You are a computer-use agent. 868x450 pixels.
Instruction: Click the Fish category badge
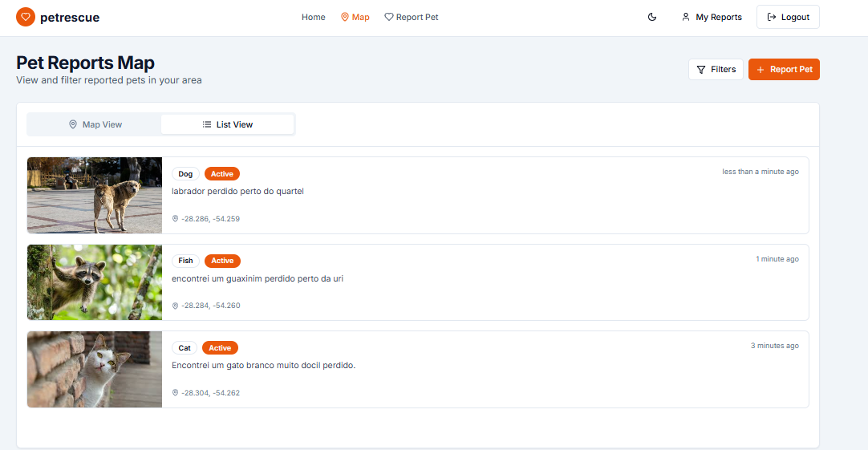click(x=185, y=261)
